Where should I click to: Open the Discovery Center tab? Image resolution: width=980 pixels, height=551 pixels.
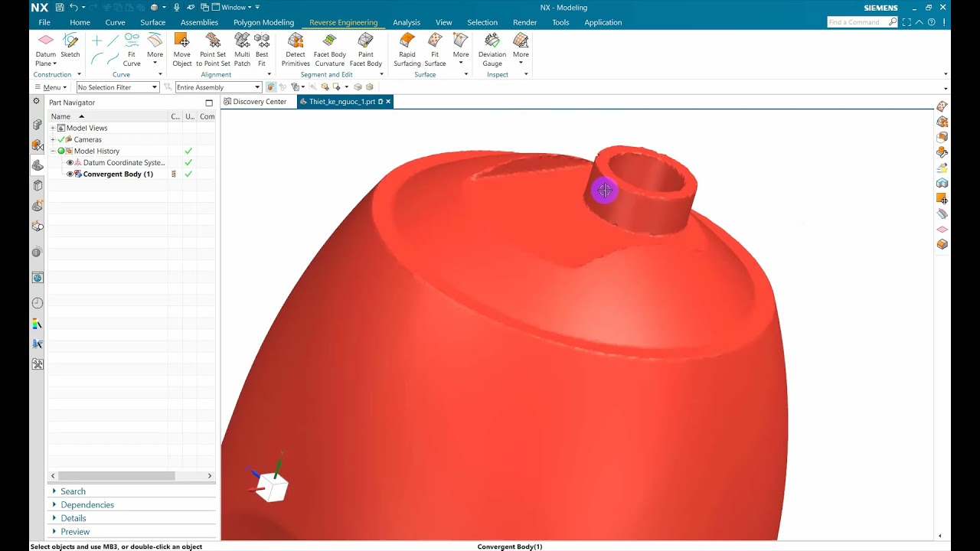[x=254, y=102]
